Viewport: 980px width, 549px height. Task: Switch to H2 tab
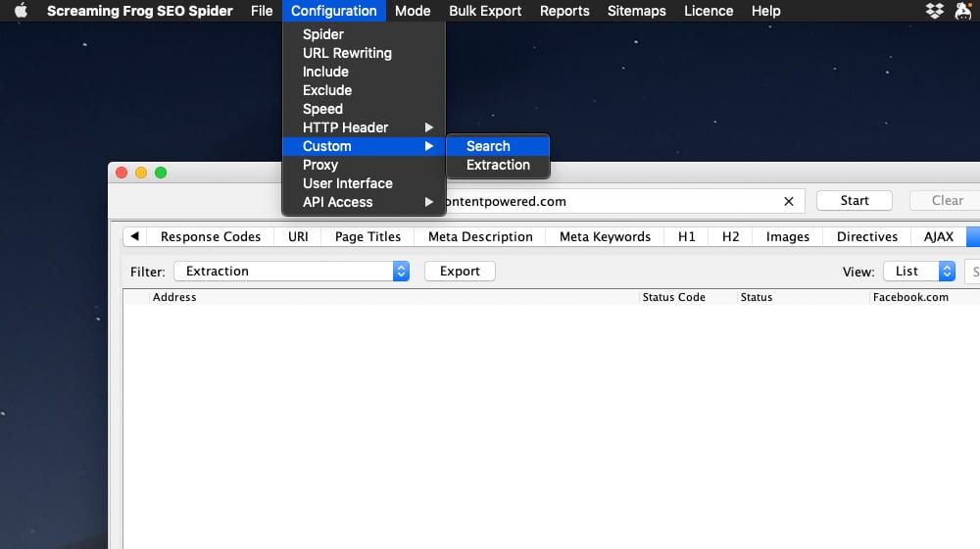(730, 236)
